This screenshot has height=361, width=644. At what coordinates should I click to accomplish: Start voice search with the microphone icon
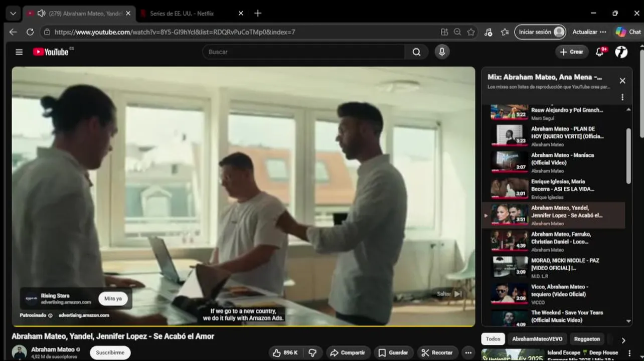442,52
